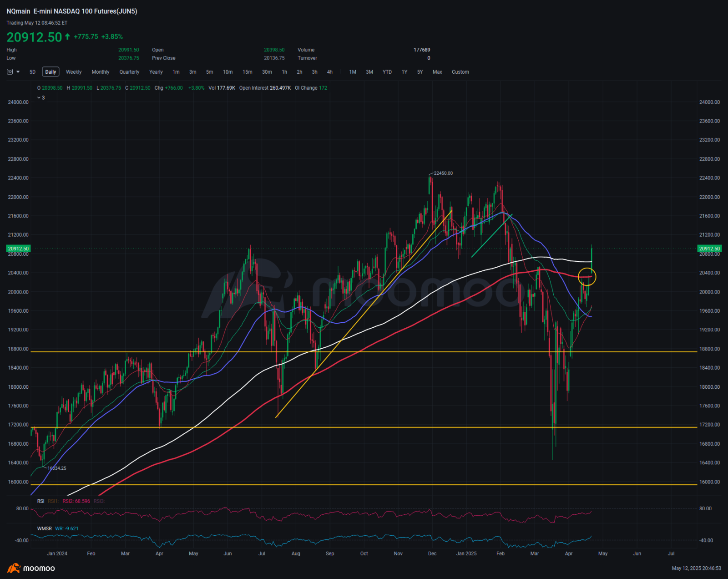
Task: Click the green 20912.50 price tag on right axis
Action: [709, 249]
